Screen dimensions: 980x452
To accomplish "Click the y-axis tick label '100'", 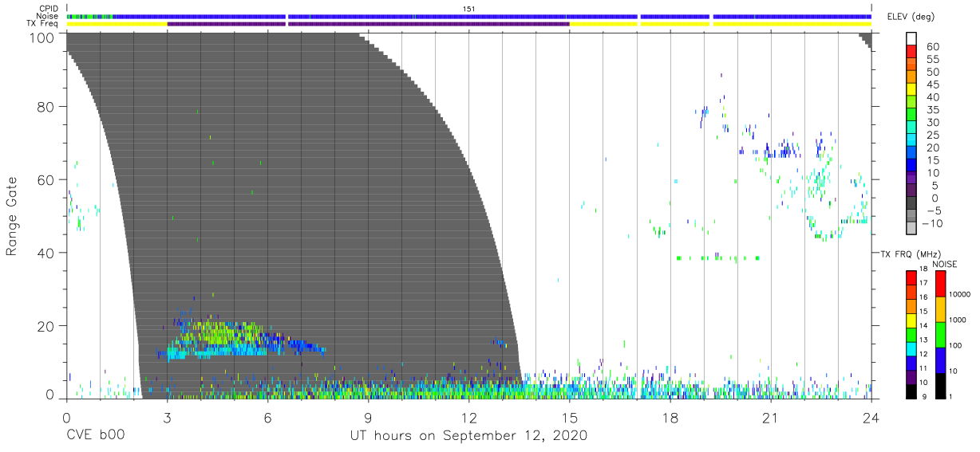I will 43,37.
